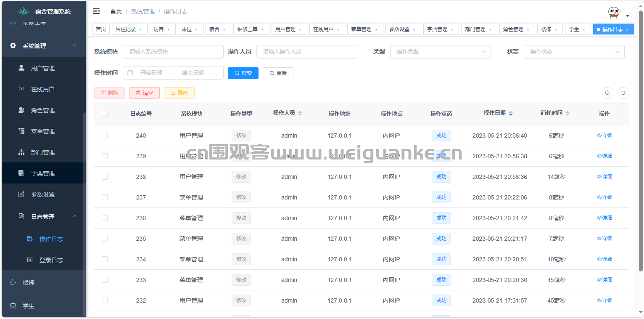Select checkbox for log 233

105,280
